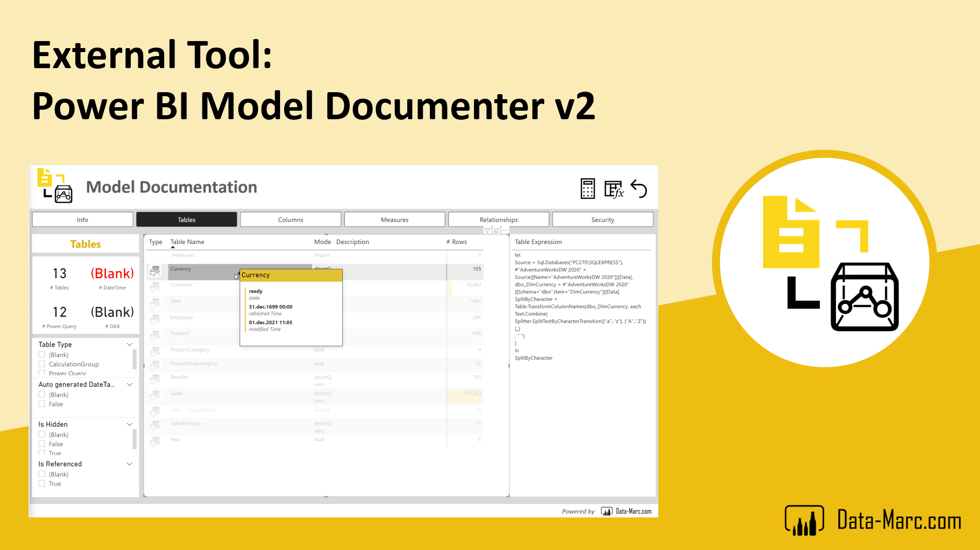The width and height of the screenshot is (980, 550).
Task: Click the Currency table type icon
Action: tap(155, 271)
